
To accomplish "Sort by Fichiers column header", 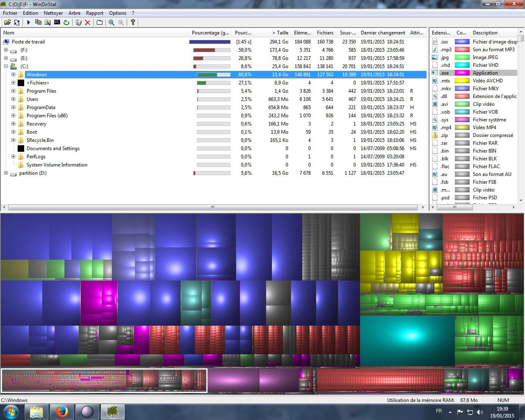I will [325, 33].
